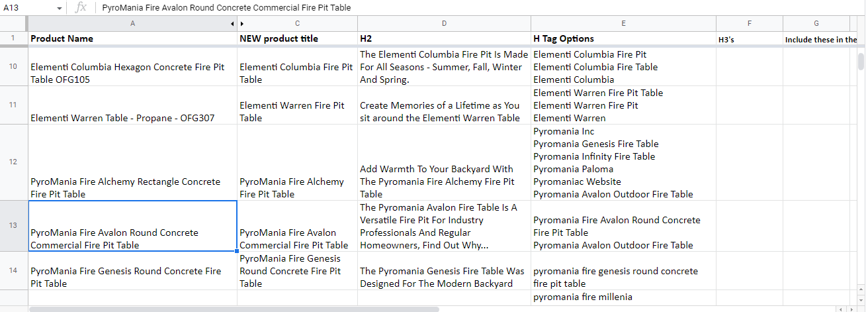Click the vertical scrollbar thumb
The image size is (868, 312).
click(x=860, y=61)
